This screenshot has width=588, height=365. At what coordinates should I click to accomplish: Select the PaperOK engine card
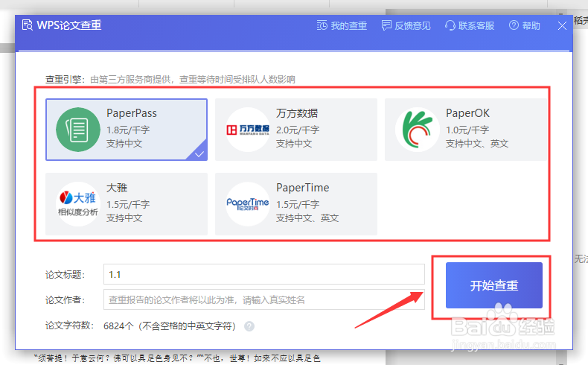tap(466, 130)
